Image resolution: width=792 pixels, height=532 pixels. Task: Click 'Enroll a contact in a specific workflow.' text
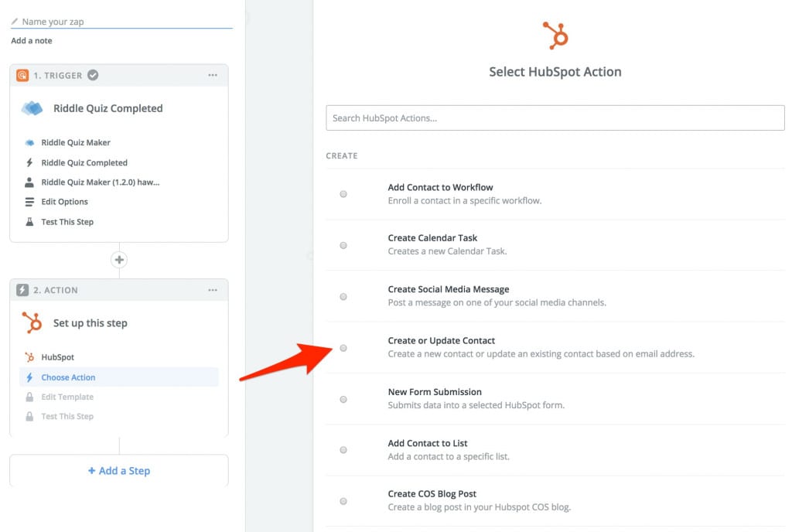[x=464, y=200]
